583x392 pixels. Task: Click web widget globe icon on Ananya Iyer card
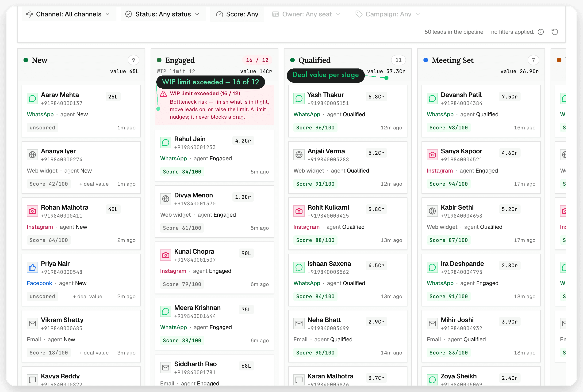pyautogui.click(x=32, y=155)
